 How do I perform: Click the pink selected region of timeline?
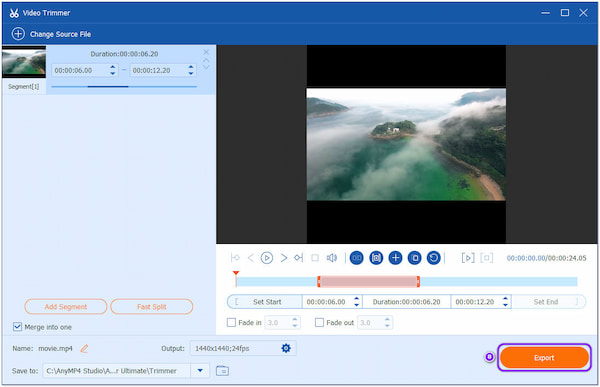368,282
